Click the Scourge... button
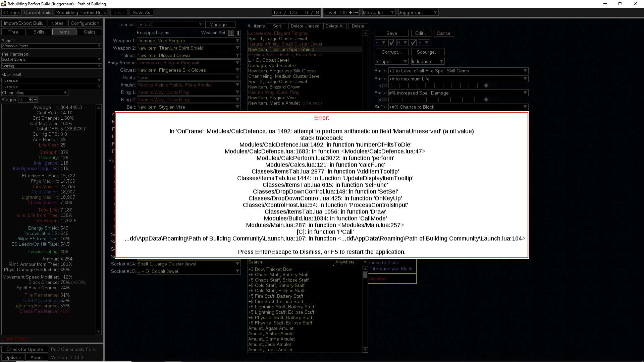Image resolution: width=644 pixels, height=362 pixels. 427,52
